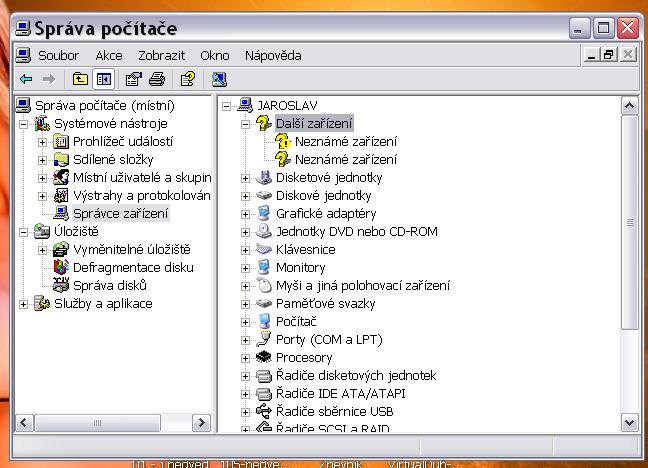Open the Help toolbar icon
Screen dimensions: 648x468
188,79
